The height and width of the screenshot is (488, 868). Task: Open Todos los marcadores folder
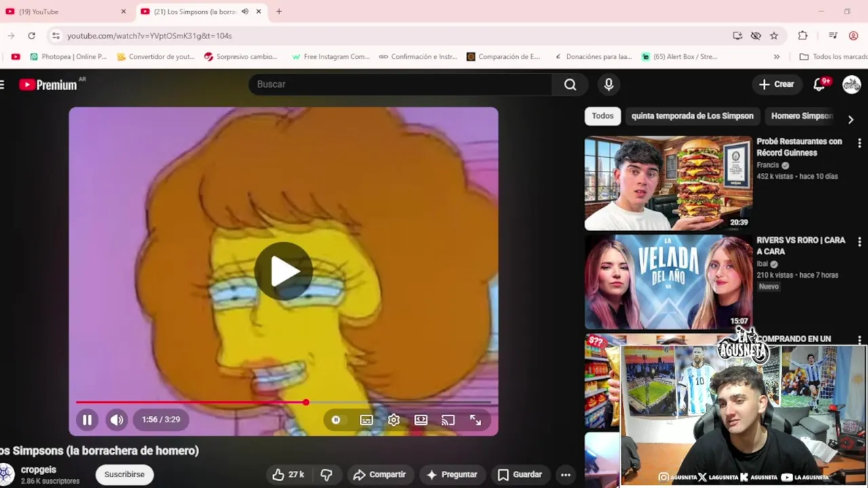pos(833,57)
